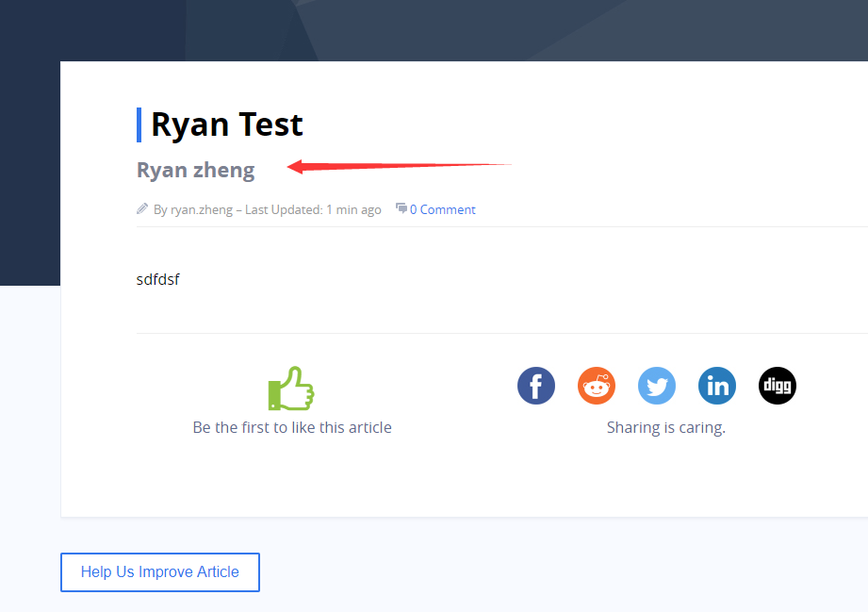Open the 0 Comment link
Screen dimensions: 868x612
[x=442, y=209]
